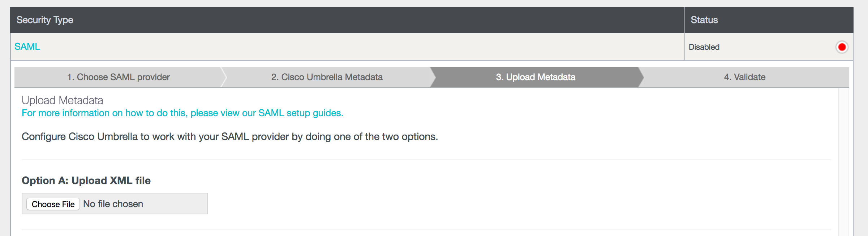Screen dimensions: 868x236
Task: Click the chevron arrow after step 1
Action: coord(223,77)
